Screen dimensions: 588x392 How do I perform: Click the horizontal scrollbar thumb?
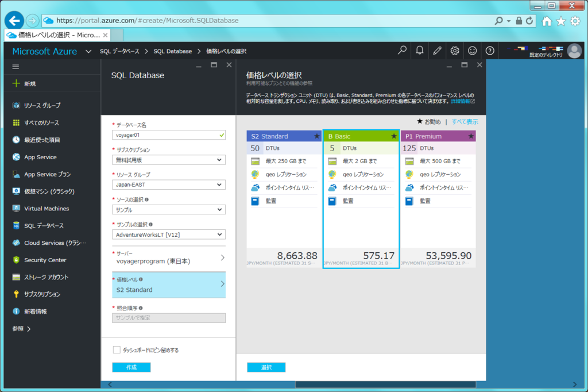(x=385, y=385)
